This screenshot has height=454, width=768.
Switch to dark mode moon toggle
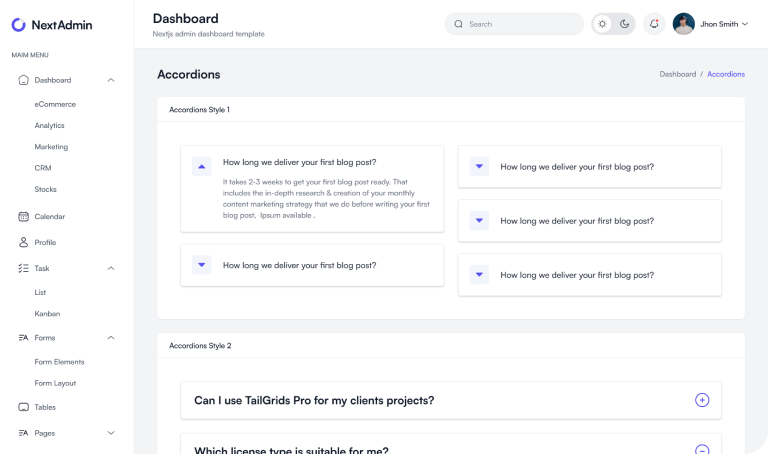click(625, 24)
